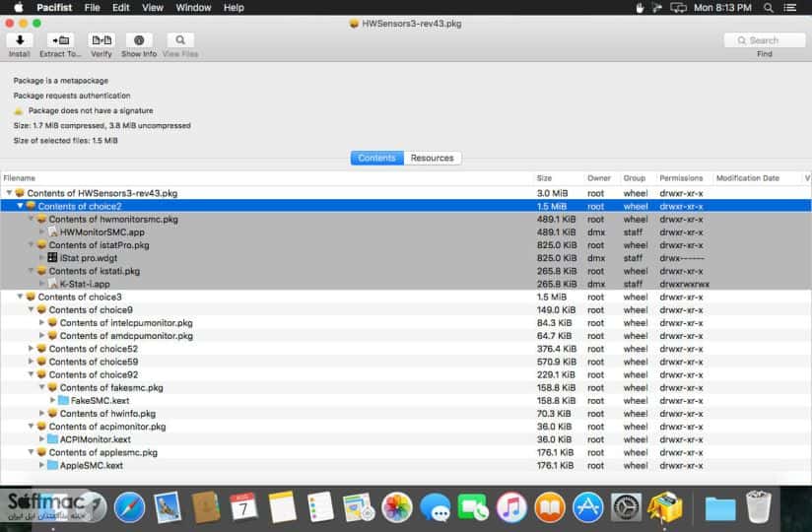Click the Pacifist icon in the Dock
This screenshot has height=532, width=812.
point(665,507)
